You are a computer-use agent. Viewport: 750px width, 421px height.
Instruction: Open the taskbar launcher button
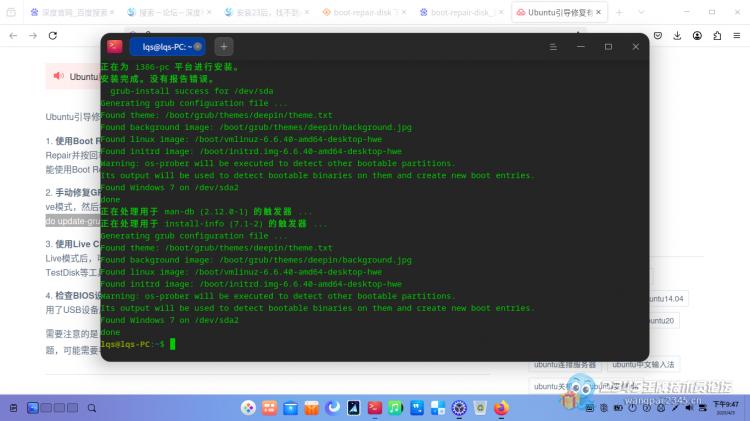(13, 408)
